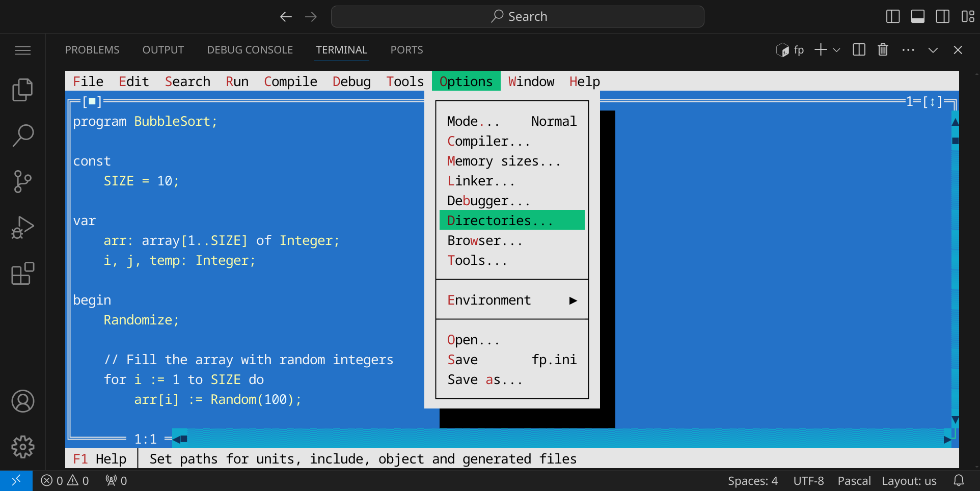The image size is (980, 491).
Task: Kill terminal with trash icon
Action: tap(883, 50)
